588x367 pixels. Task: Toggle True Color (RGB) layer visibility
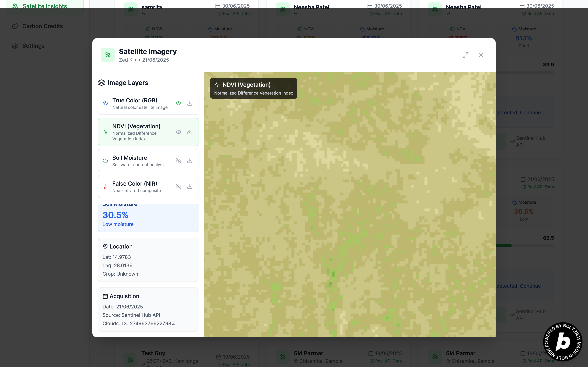point(178,103)
